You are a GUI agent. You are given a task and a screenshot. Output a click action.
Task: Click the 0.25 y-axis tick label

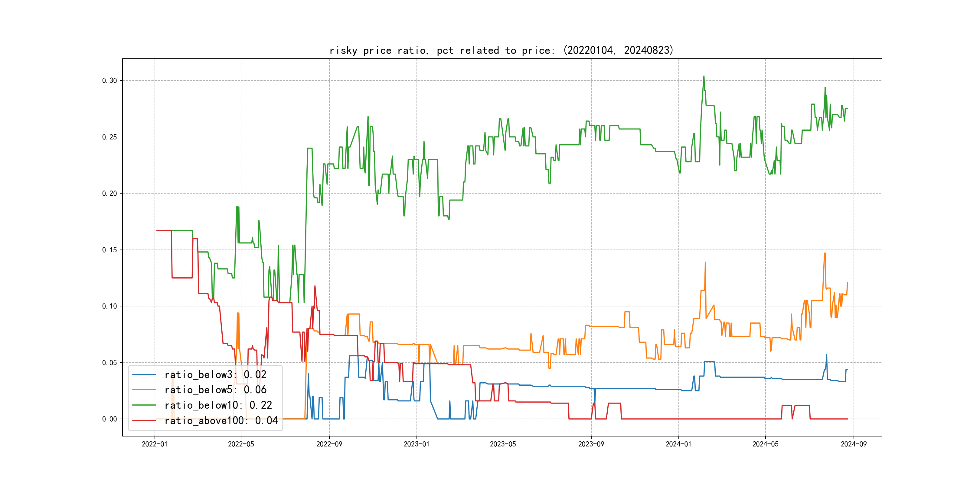(109, 137)
